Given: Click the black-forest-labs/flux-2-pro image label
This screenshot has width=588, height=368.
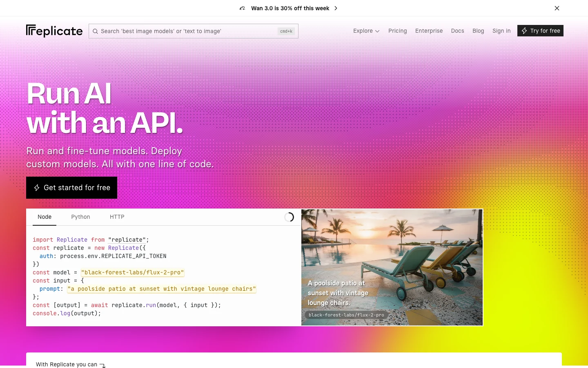Looking at the screenshot, I should [346, 315].
